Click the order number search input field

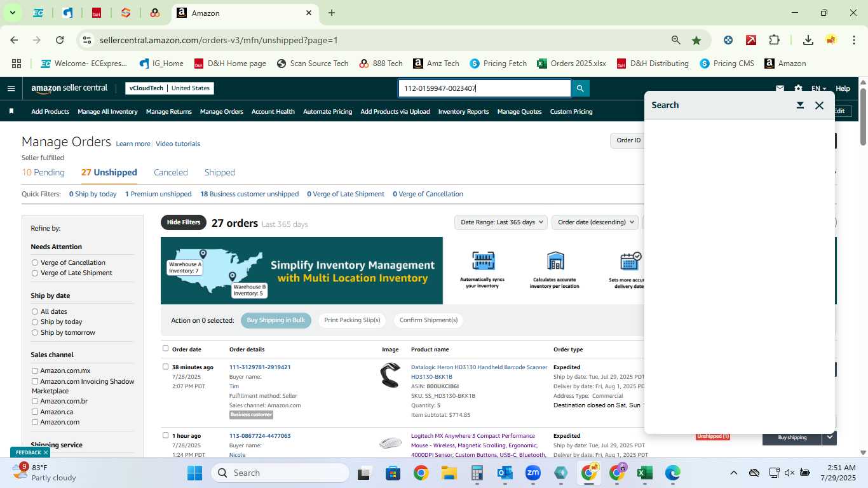pyautogui.click(x=485, y=88)
